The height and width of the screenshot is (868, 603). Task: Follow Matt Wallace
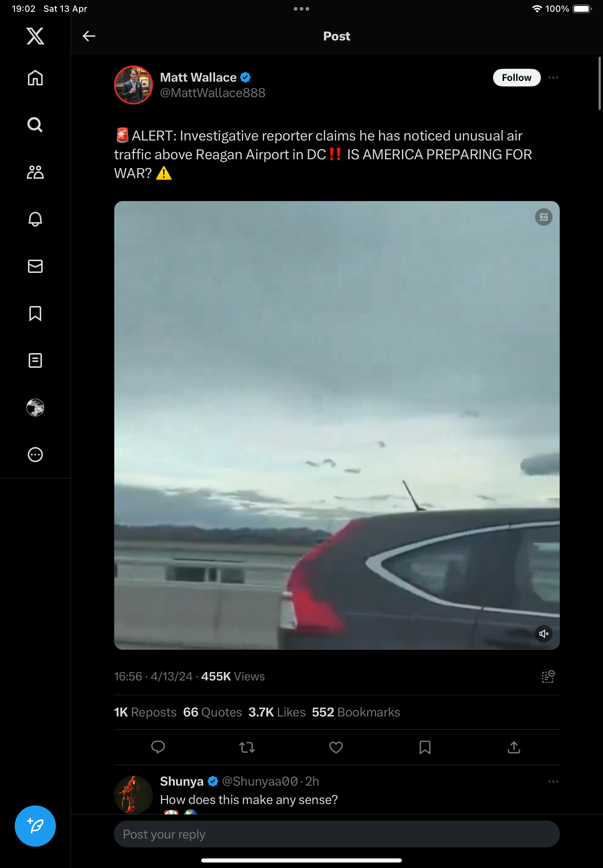point(517,78)
